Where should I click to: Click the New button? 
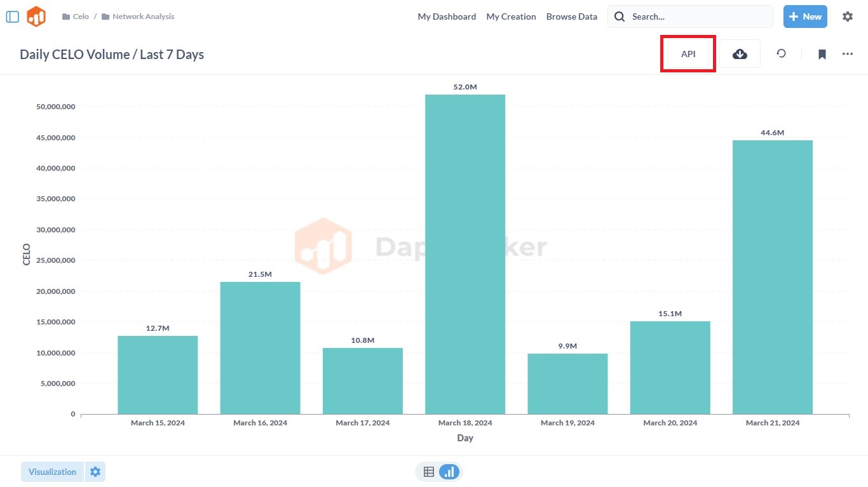click(x=804, y=17)
